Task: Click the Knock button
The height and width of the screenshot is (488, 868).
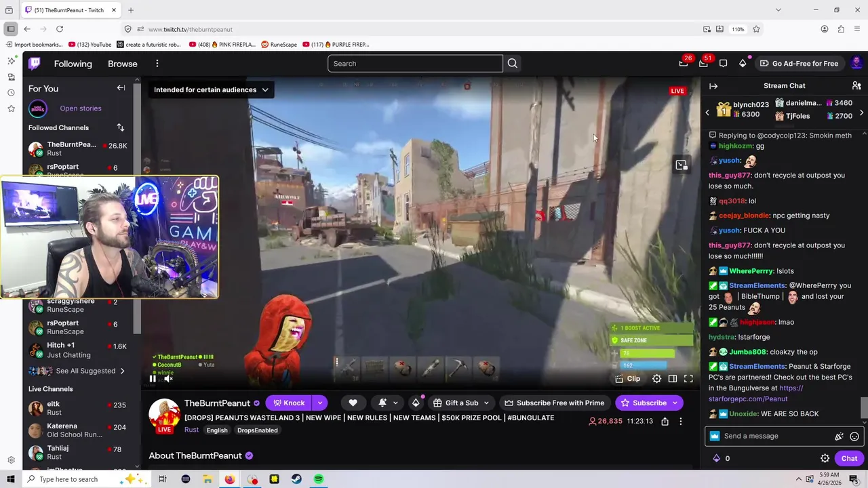Action: click(289, 403)
